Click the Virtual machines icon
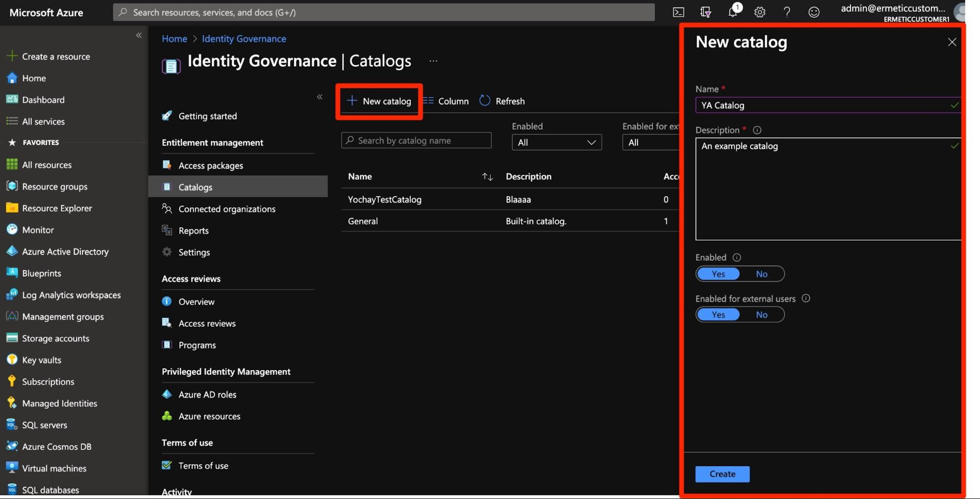 pyautogui.click(x=12, y=468)
